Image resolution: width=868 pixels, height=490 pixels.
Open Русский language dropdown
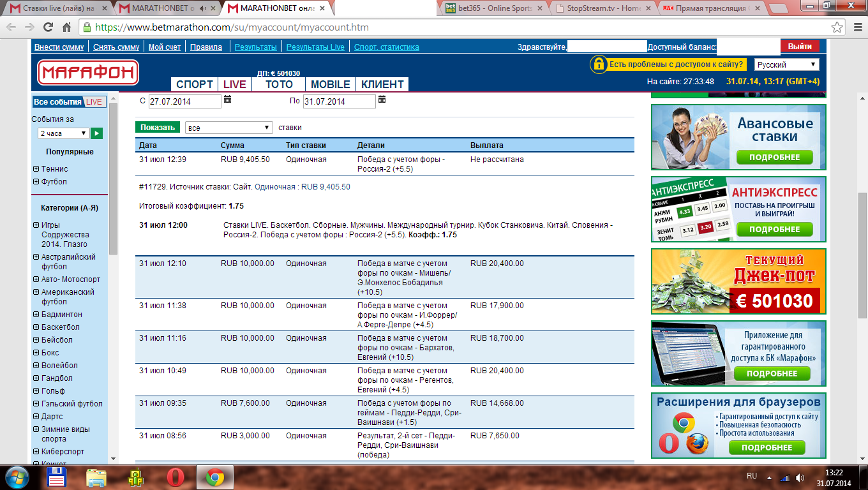[x=787, y=64]
